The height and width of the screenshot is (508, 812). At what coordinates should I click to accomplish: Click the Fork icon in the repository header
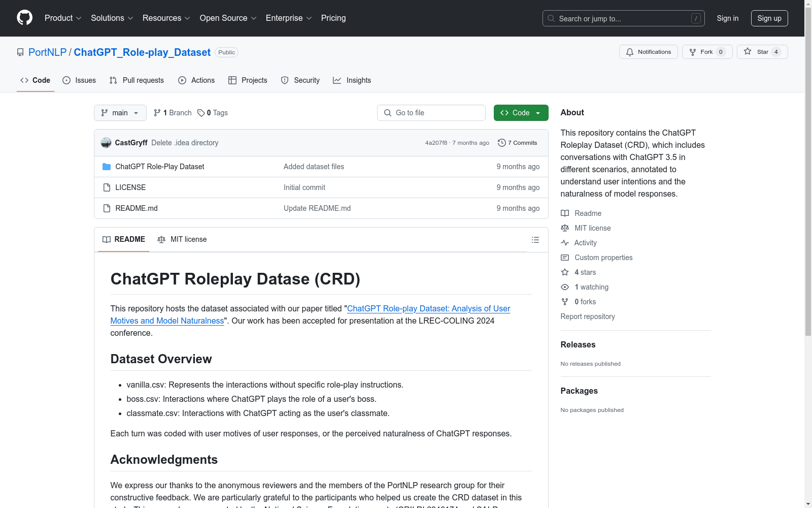click(x=693, y=52)
